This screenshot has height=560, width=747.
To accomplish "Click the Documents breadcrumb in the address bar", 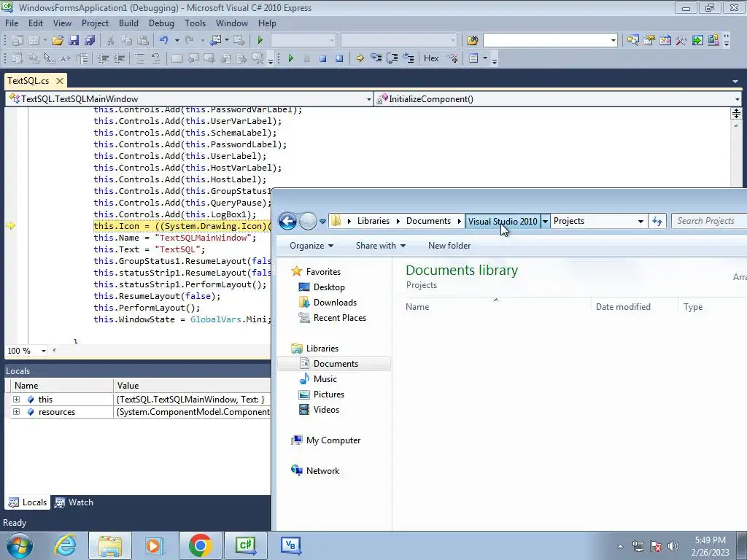I will coord(428,221).
